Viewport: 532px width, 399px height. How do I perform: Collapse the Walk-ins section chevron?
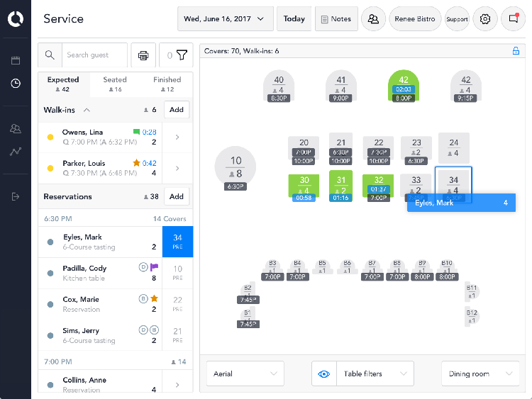pyautogui.click(x=87, y=110)
